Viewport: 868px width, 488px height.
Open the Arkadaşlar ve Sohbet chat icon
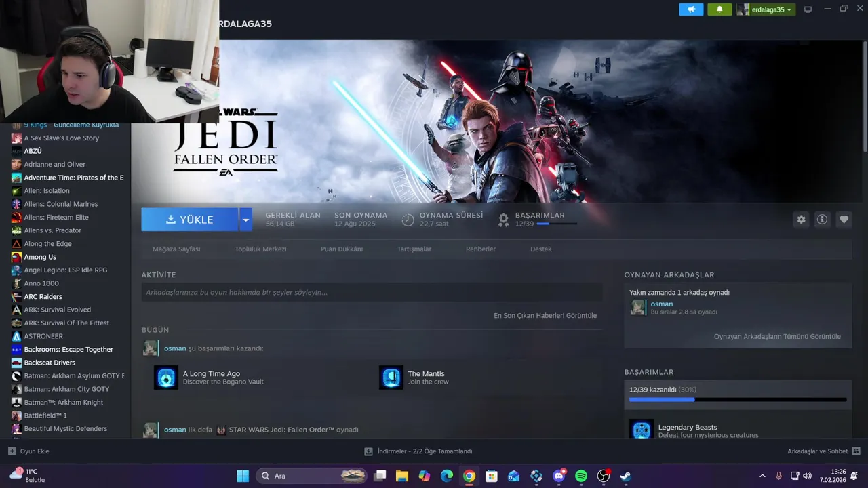coord(856,451)
